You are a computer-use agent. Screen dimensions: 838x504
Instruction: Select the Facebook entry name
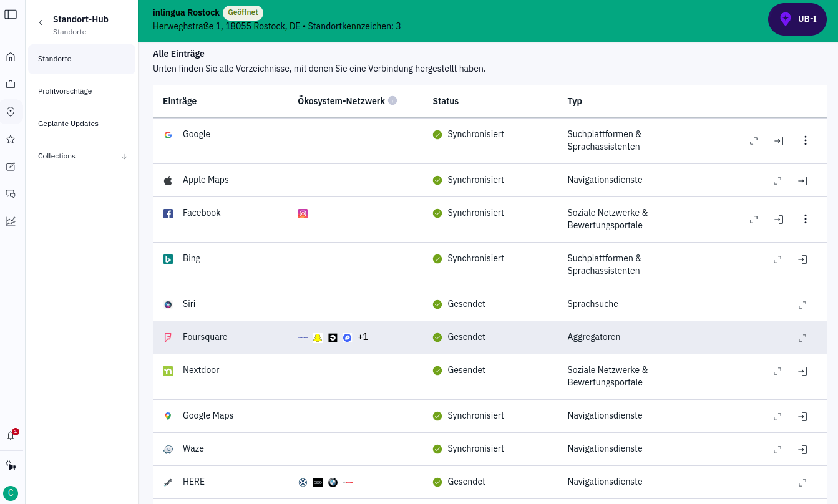point(202,213)
